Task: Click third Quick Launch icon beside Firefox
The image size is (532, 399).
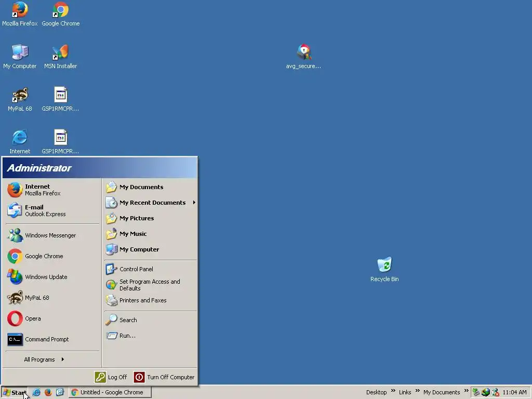Action: point(60,392)
